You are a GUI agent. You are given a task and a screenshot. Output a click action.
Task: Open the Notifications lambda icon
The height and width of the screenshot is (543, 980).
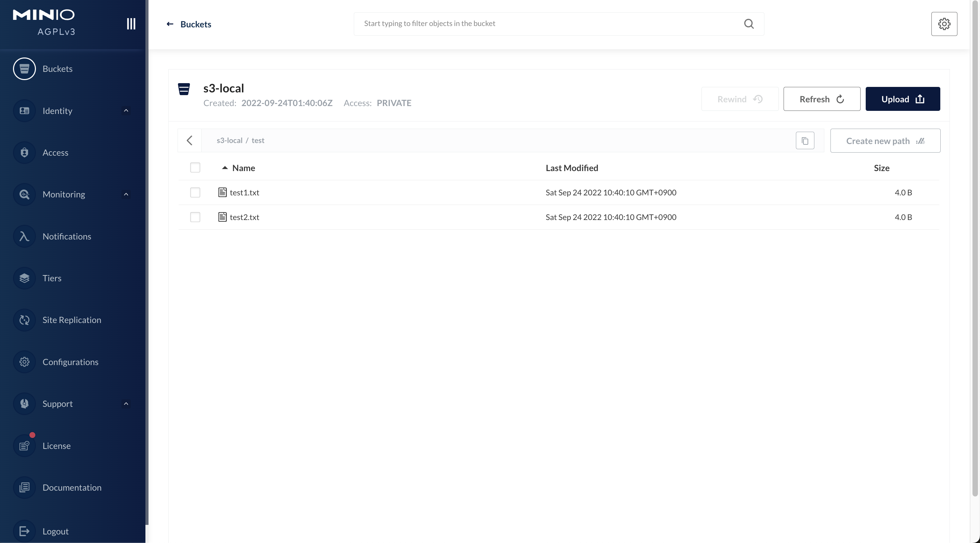point(24,236)
